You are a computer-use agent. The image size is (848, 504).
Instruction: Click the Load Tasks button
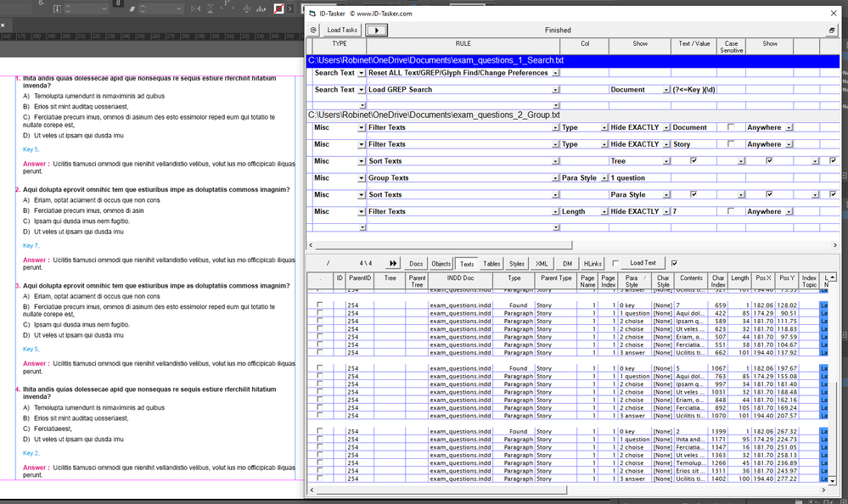(x=342, y=30)
